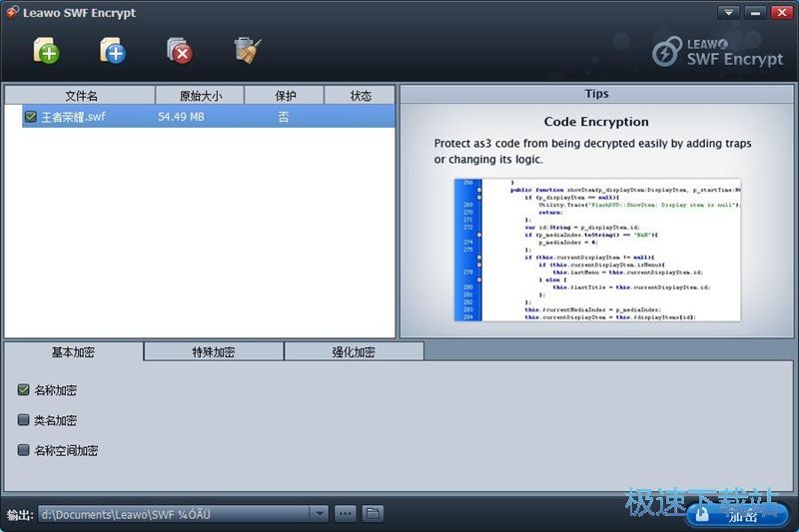Sort by the 原始大小 column header
Image resolution: width=799 pixels, height=532 pixels.
200,95
